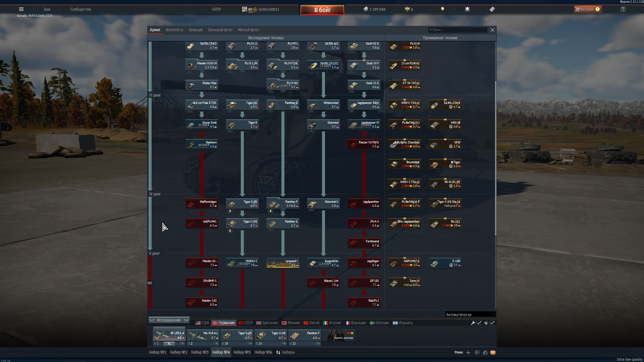Viewport: 644px width, 362px height.
Task: Select the premium Brummbär card
Action: click(405, 164)
